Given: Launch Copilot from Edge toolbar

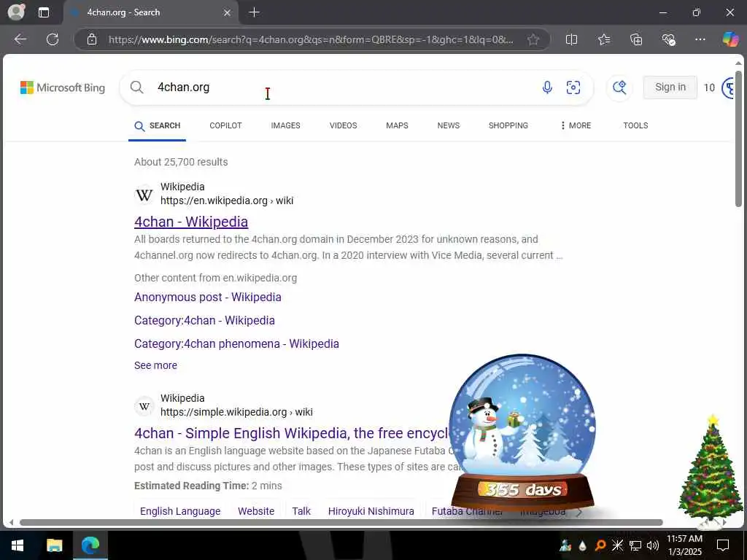Looking at the screenshot, I should (x=730, y=39).
